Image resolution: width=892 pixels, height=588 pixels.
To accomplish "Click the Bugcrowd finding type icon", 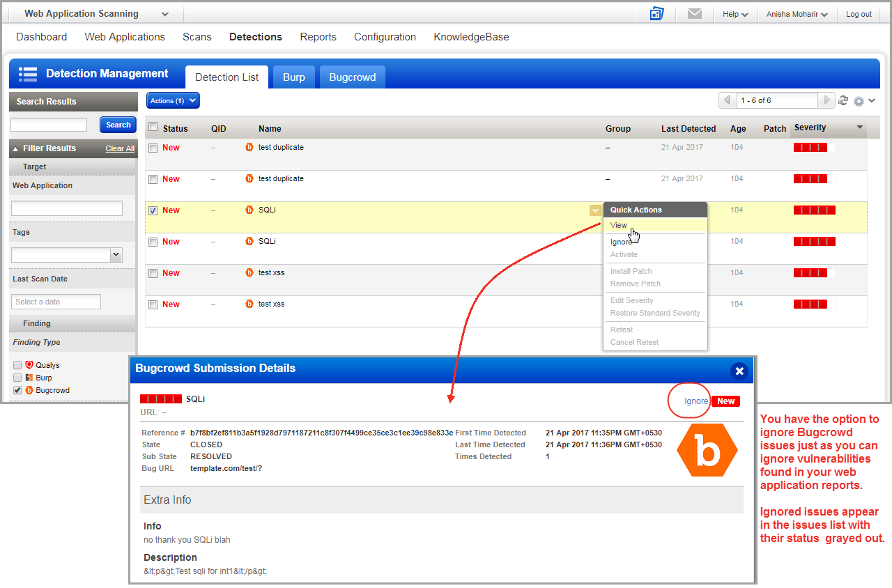I will point(29,390).
